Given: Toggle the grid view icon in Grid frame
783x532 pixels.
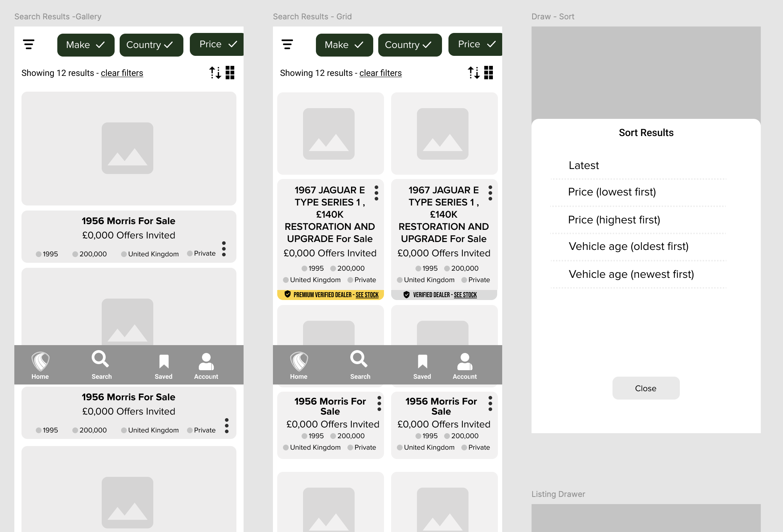Looking at the screenshot, I should point(489,73).
